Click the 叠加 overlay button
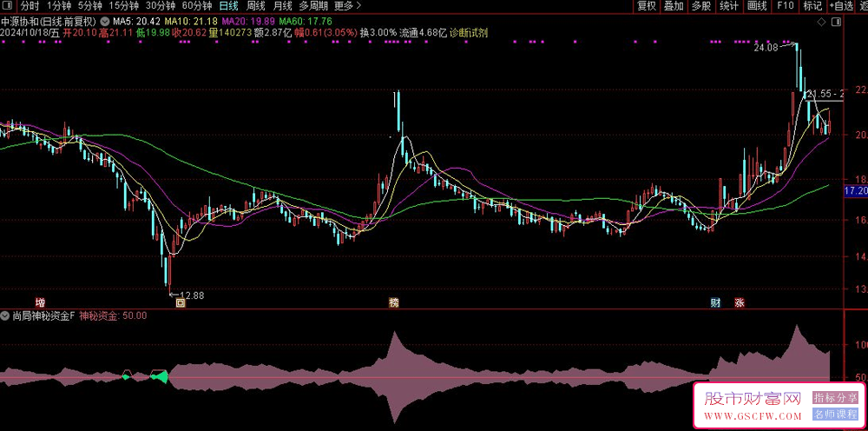Image resolution: width=868 pixels, height=431 pixels. coord(674,6)
